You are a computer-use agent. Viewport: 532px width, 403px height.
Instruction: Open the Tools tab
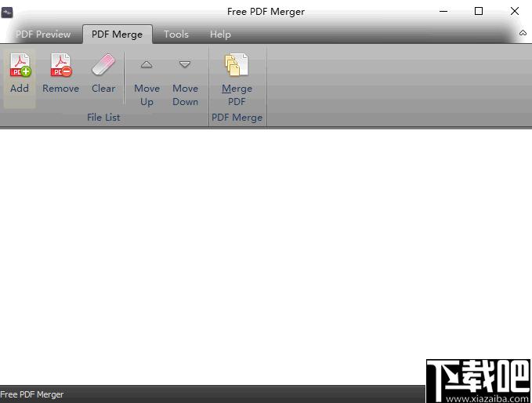[x=176, y=34]
